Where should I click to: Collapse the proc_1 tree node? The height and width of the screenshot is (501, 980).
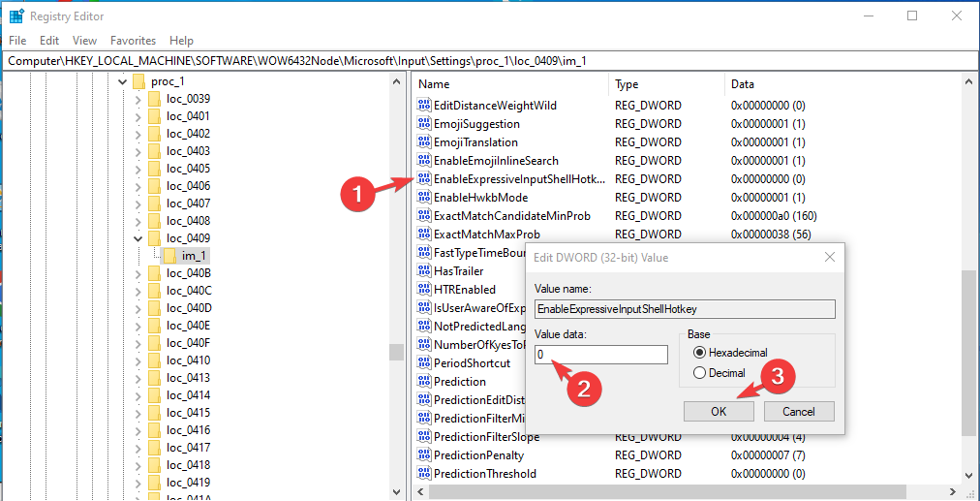coord(122,81)
